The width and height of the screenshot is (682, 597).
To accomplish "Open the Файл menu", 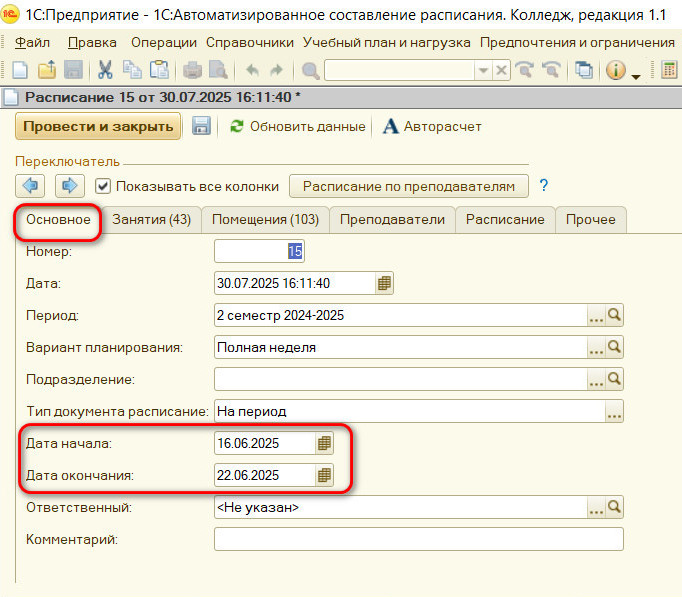I will [x=33, y=43].
